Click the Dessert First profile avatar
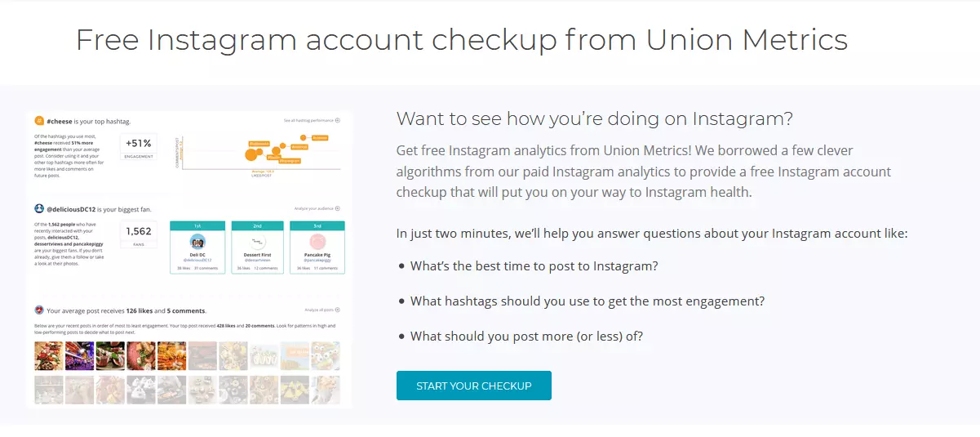 click(259, 242)
